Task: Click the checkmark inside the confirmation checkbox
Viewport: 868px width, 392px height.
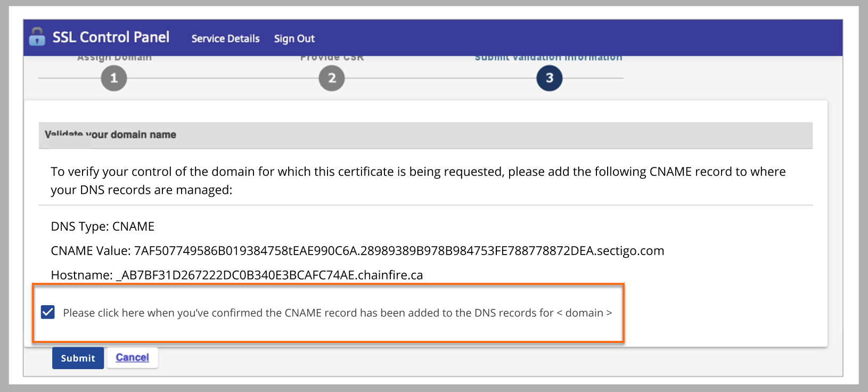Action: coord(47,312)
